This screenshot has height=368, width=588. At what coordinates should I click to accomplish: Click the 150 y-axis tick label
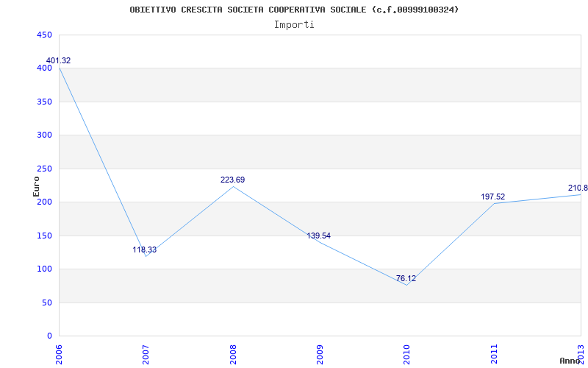coord(44,236)
